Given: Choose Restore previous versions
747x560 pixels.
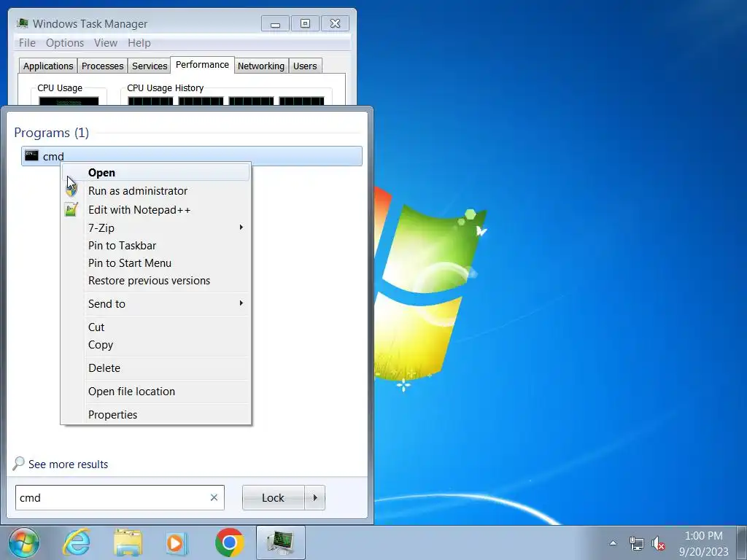Looking at the screenshot, I should [156, 281].
